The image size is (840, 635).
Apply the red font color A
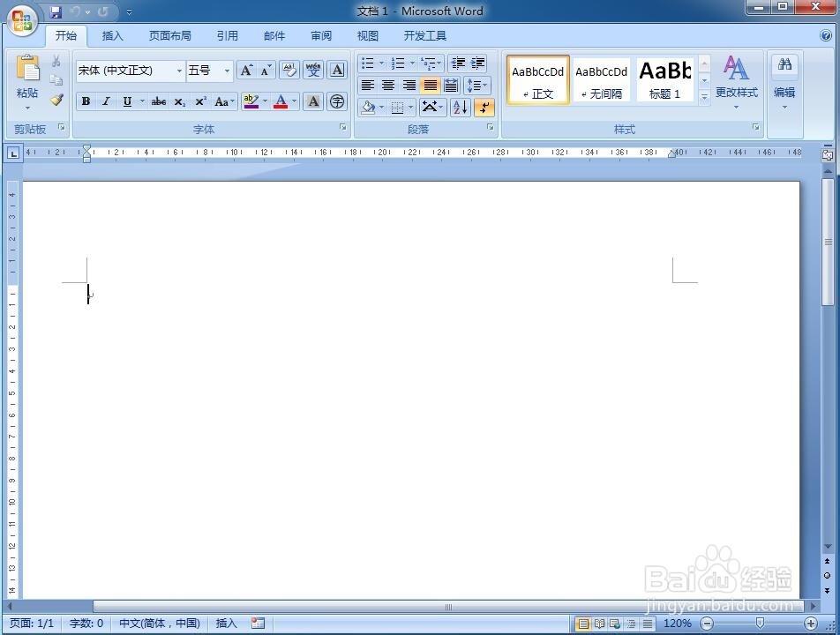click(x=281, y=101)
